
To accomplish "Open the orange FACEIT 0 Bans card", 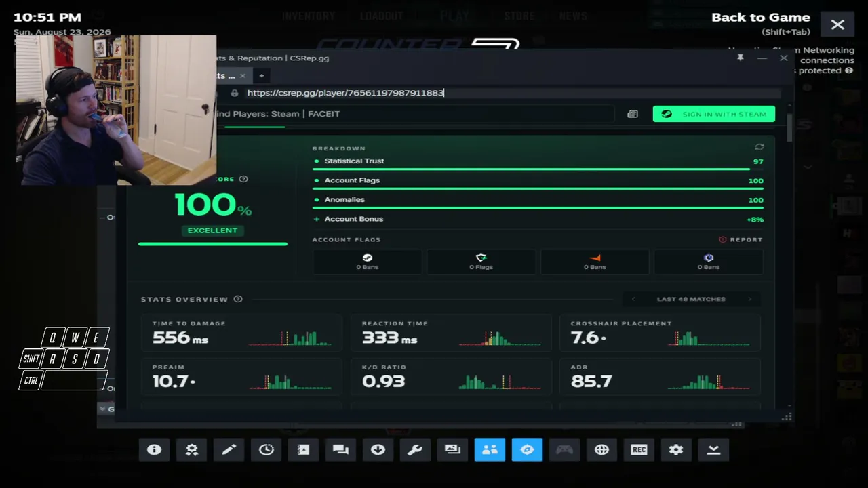I will [x=595, y=262].
